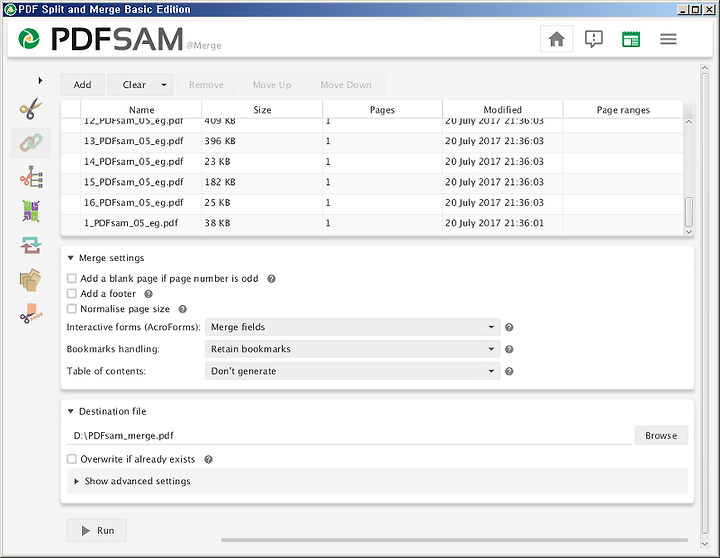720x558 pixels.
Task: Open the Home dashboard icon
Action: pyautogui.click(x=556, y=39)
